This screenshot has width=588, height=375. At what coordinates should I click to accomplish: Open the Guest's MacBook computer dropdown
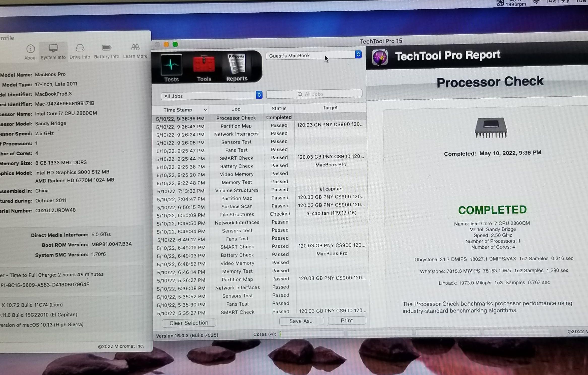[x=314, y=55]
